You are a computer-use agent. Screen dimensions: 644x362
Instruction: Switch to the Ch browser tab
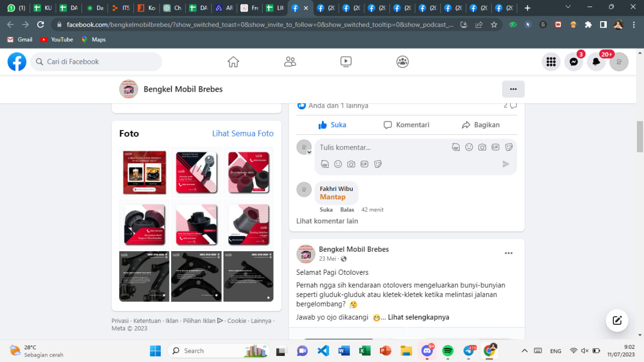click(173, 8)
